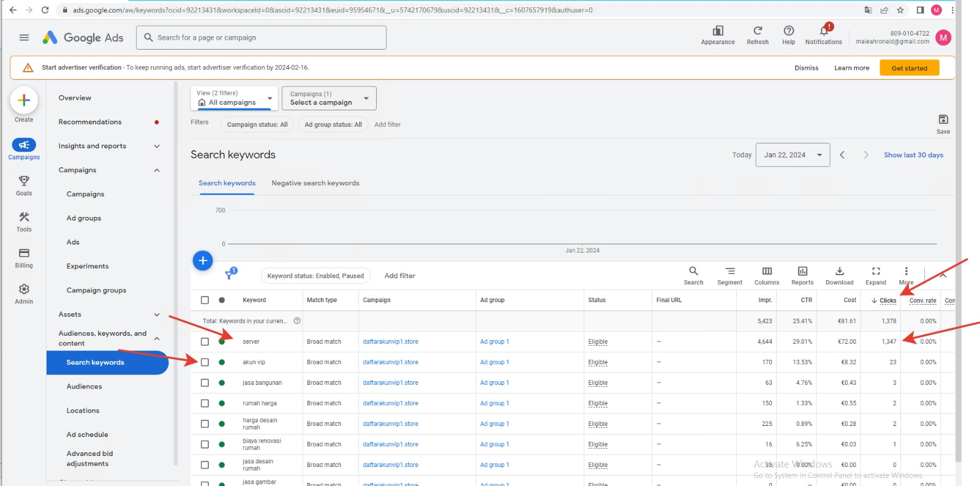Screen dimensions: 980x486
Task: Switch to Negative search keywords tab
Action: 315,183
